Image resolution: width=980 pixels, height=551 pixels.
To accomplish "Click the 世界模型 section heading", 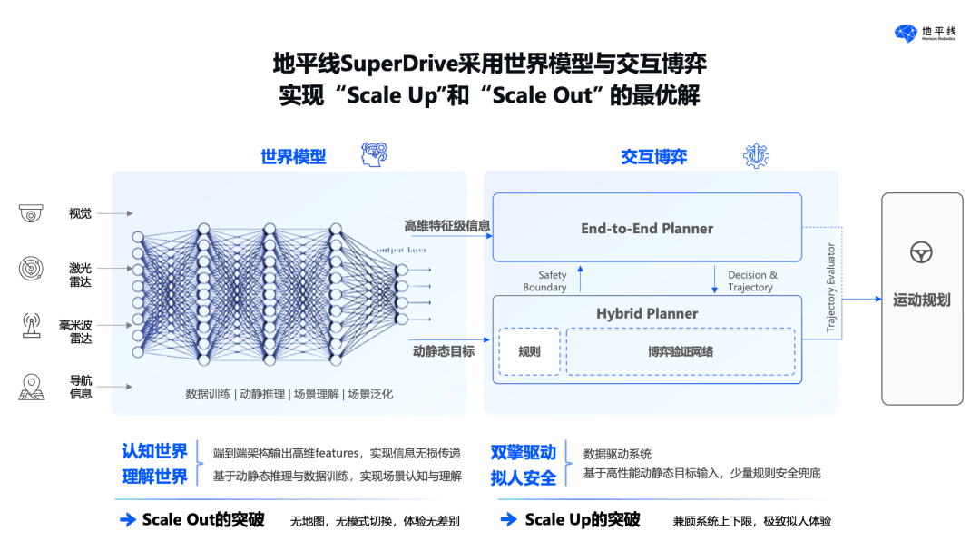I will tap(293, 156).
